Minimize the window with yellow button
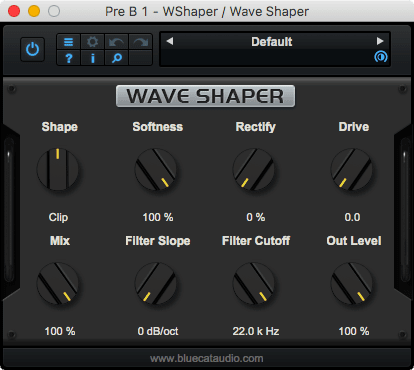Viewport: 414px width, 370px height. pos(34,11)
